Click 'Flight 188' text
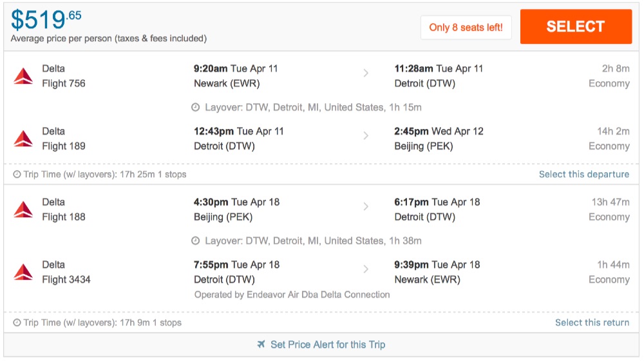Viewport: 644px width, 361px height. coord(64,217)
